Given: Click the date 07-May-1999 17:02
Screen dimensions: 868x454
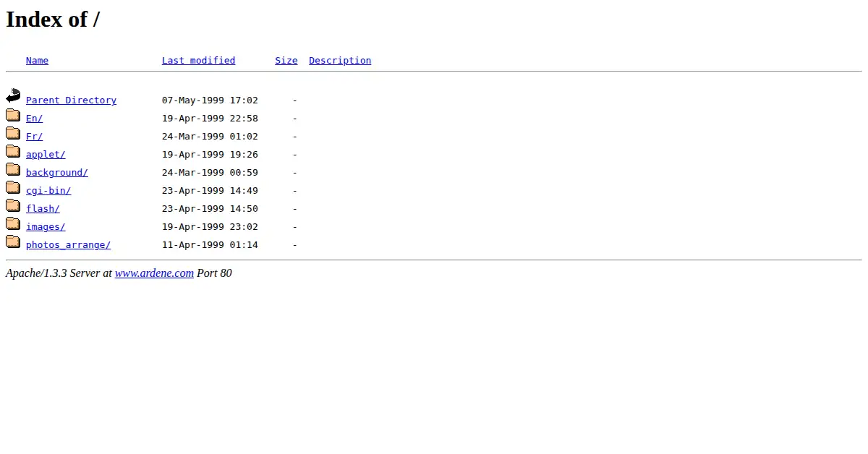Looking at the screenshot, I should 210,100.
